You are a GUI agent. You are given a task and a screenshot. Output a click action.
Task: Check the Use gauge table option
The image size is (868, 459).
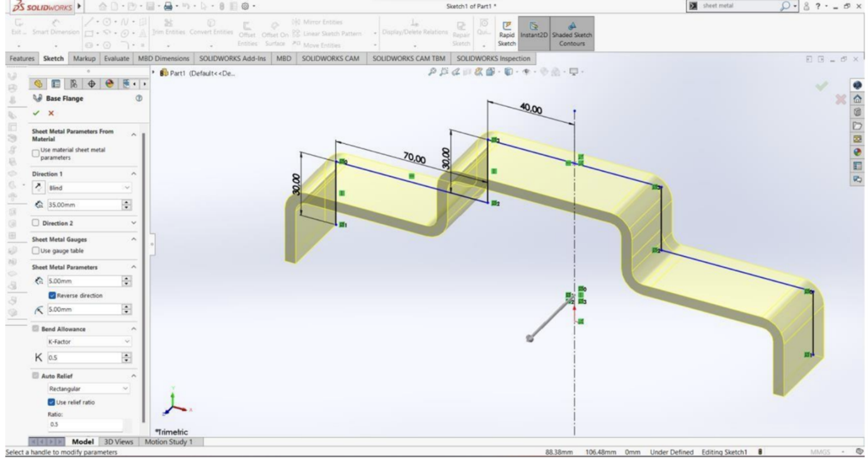(35, 250)
